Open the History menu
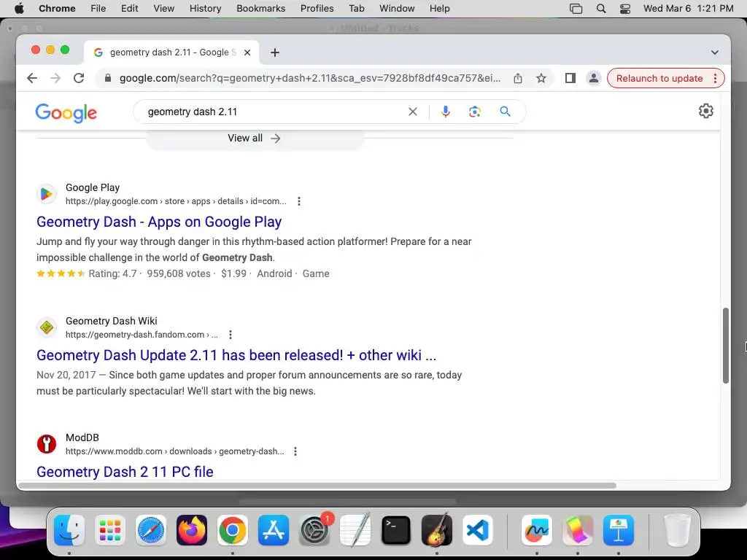 (x=205, y=9)
